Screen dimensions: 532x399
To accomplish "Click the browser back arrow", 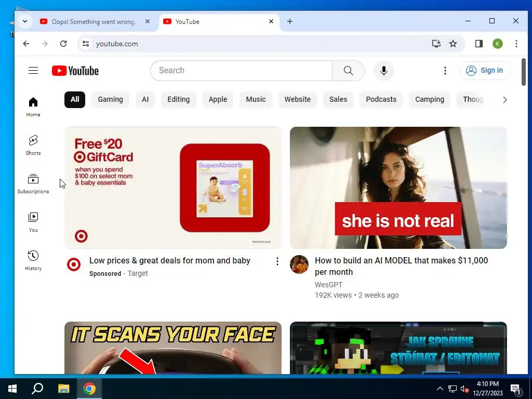I will pos(26,44).
